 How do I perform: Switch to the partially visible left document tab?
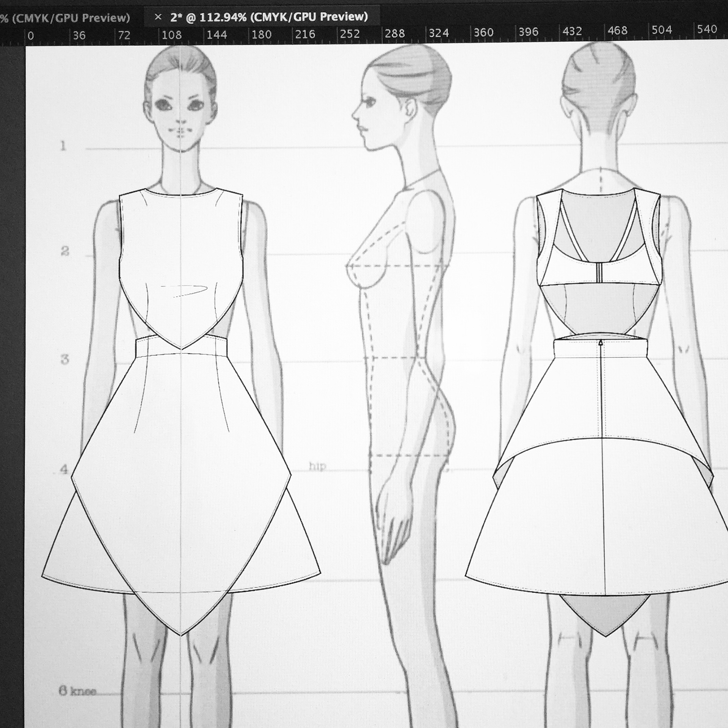(x=65, y=17)
